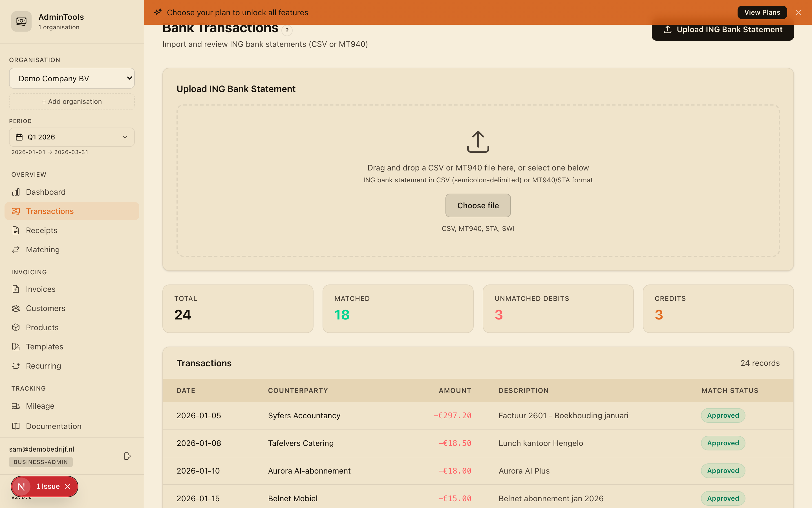Open the Recurring invoices page
The height and width of the screenshot is (508, 812).
point(72,365)
